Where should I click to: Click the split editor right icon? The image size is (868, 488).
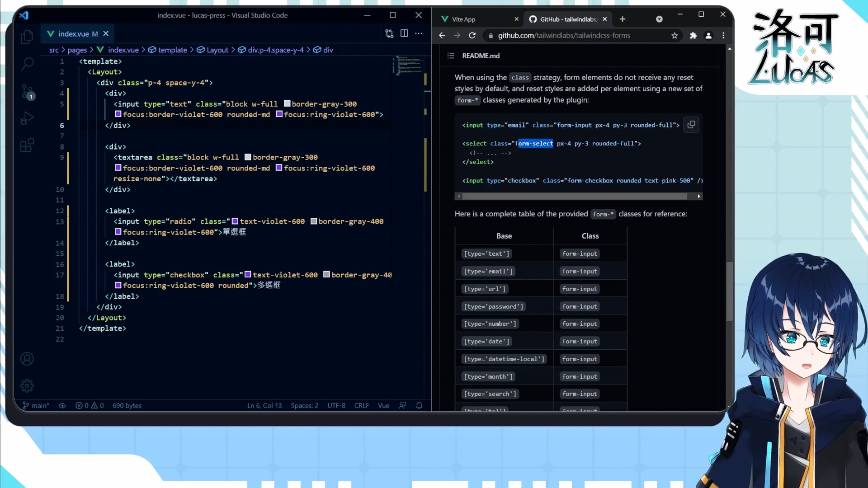pyautogui.click(x=404, y=33)
